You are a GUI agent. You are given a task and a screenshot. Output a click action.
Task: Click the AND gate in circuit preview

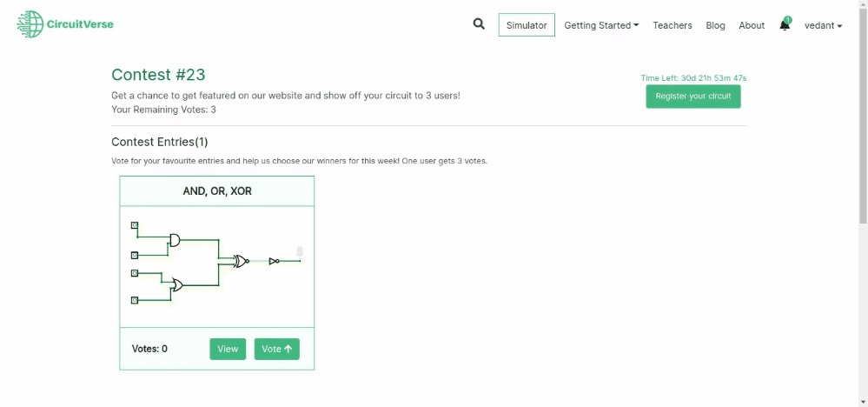(175, 240)
